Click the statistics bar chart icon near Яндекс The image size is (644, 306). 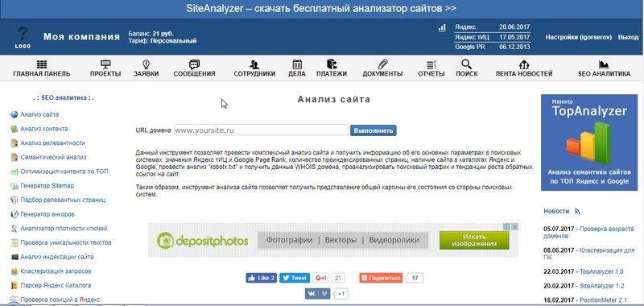pos(442,28)
